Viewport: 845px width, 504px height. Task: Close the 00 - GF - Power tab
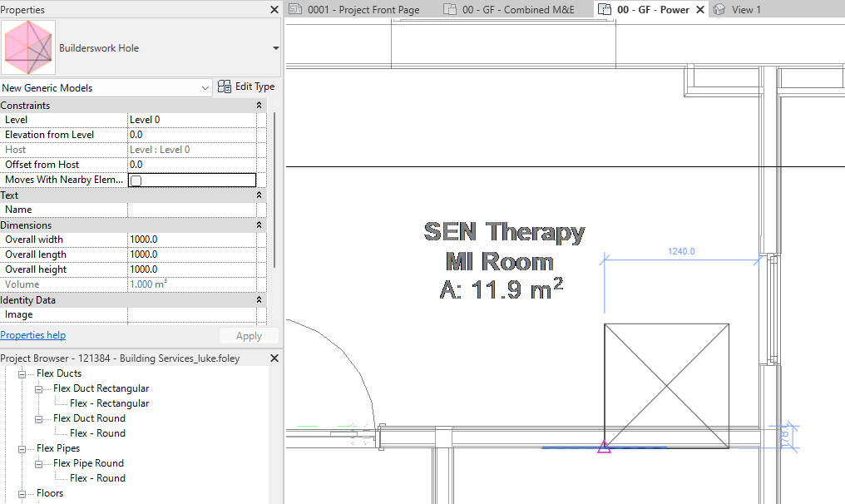click(x=700, y=10)
